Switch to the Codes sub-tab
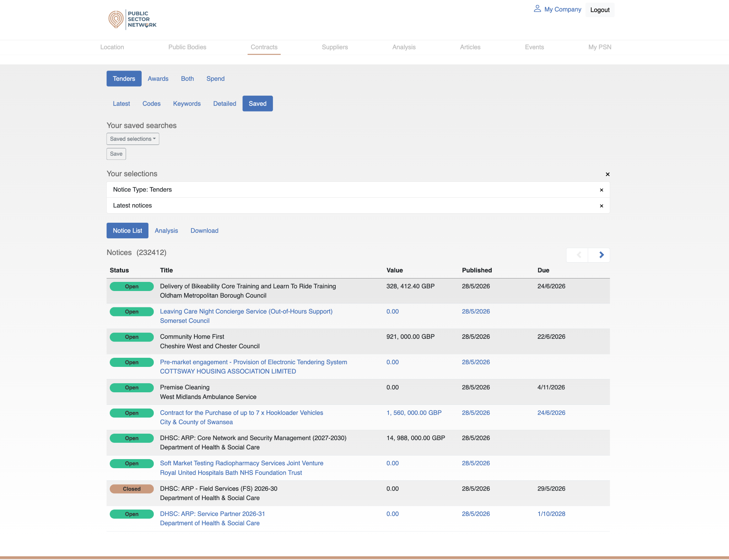 point(151,104)
